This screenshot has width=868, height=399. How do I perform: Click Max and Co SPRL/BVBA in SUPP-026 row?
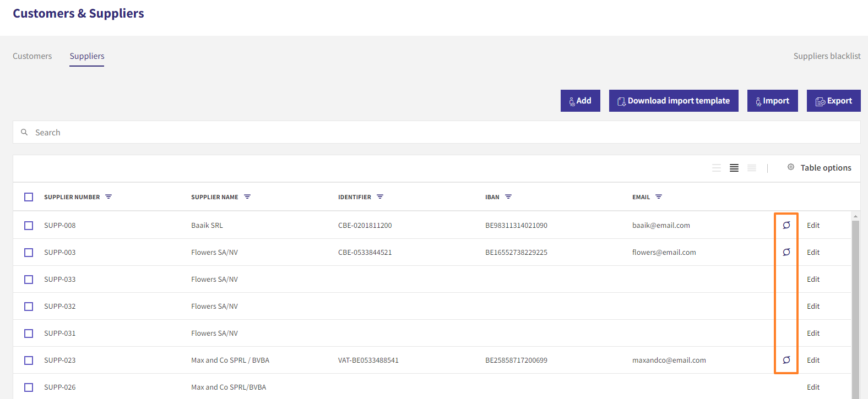tap(229, 387)
